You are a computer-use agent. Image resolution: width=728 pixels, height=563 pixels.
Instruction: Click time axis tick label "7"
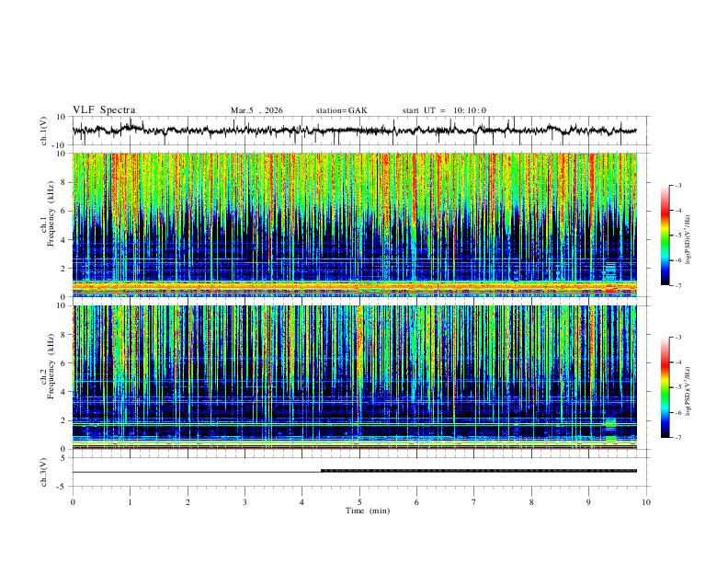tap(474, 502)
